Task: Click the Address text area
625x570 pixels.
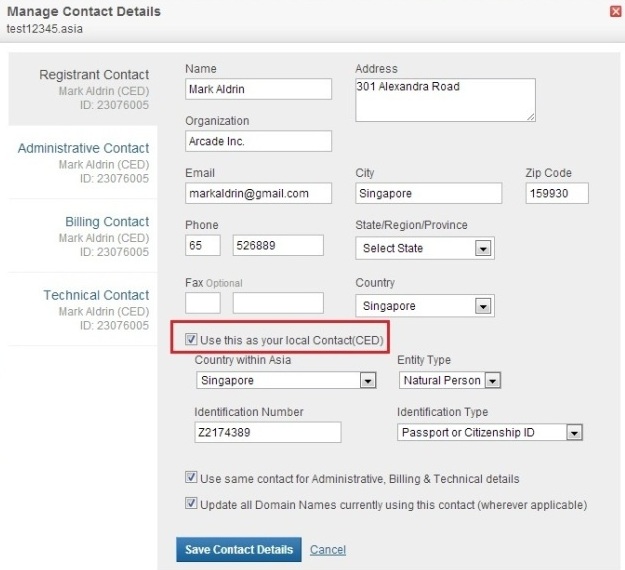Action: click(445, 100)
